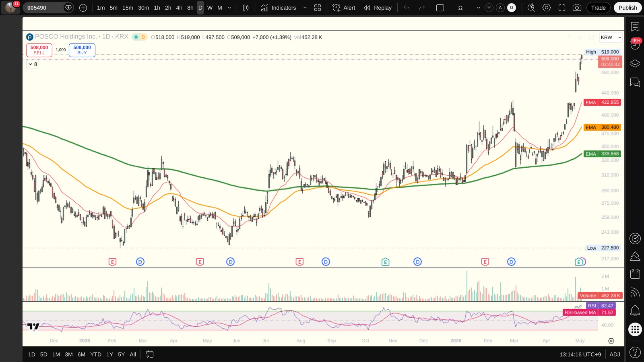The height and width of the screenshot is (362, 644).
Task: Open quick search lightning magnifier icon
Action: pyautogui.click(x=531, y=8)
